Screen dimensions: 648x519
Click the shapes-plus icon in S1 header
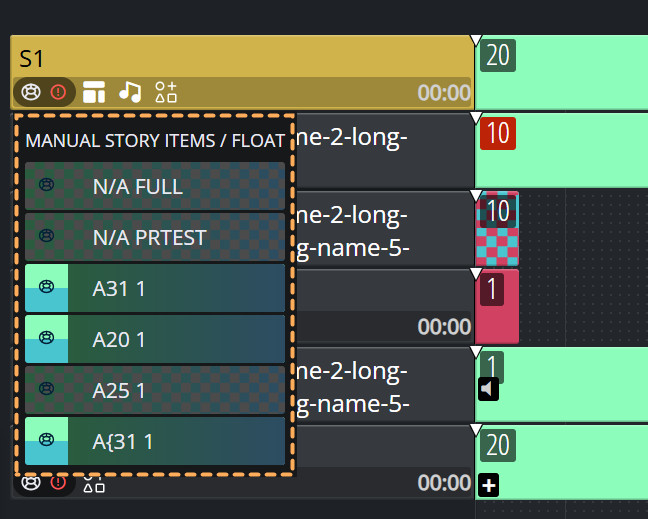166,92
